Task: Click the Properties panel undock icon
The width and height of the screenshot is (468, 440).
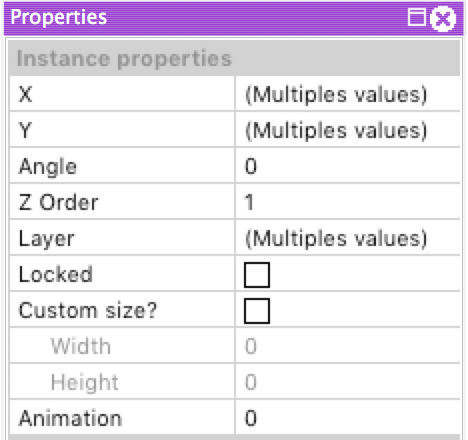Action: tap(417, 17)
